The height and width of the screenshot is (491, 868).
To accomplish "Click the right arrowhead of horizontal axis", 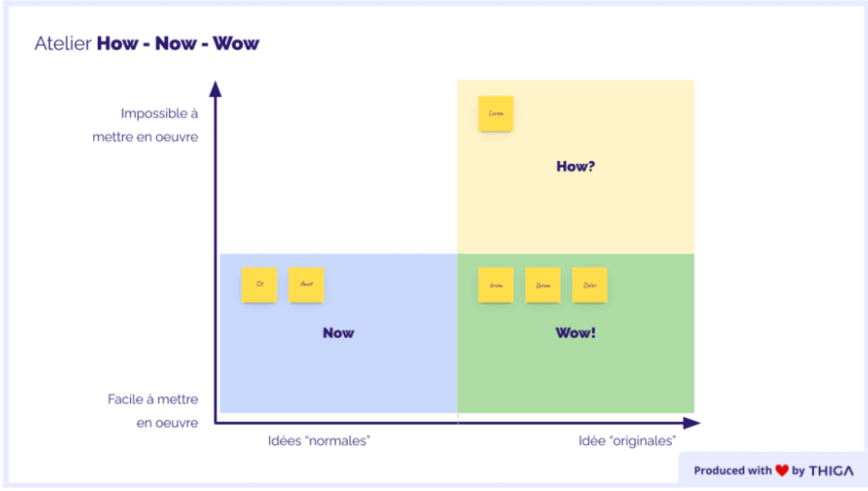I will coord(691,423).
